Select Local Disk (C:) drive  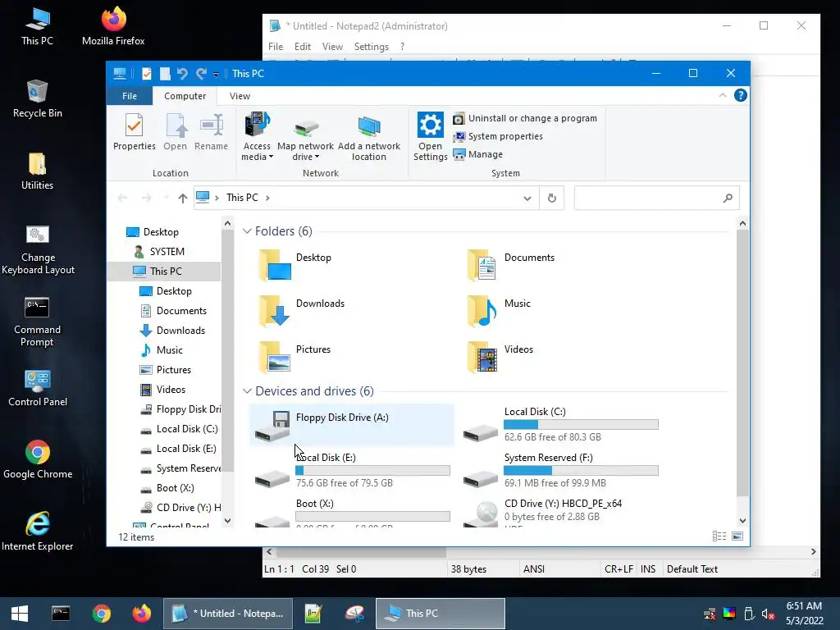point(560,426)
